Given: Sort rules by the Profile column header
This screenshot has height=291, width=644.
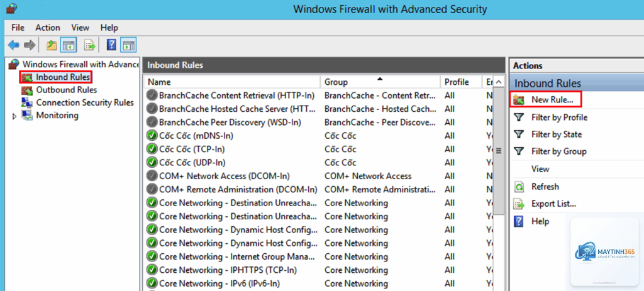Looking at the screenshot, I should pyautogui.click(x=461, y=82).
